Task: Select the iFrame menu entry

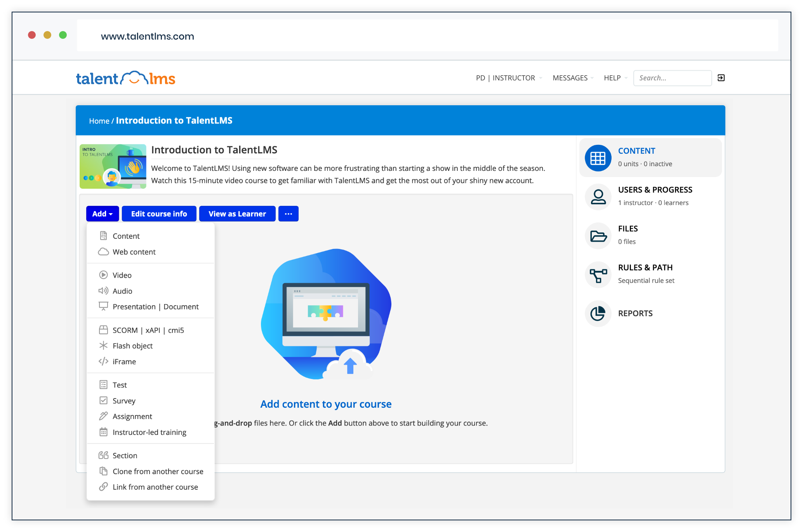Action: 151,362
